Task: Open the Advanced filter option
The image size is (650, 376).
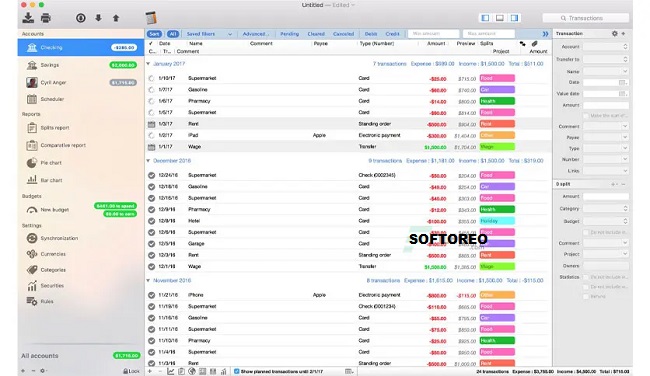Action: pyautogui.click(x=255, y=34)
